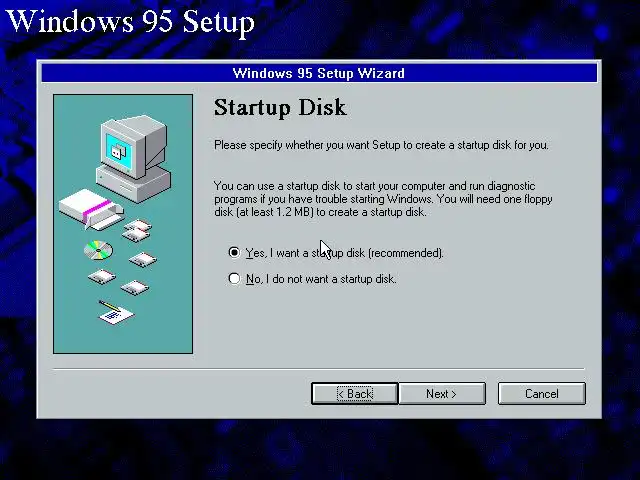Click the single floppy disk beside the CD

click(143, 259)
